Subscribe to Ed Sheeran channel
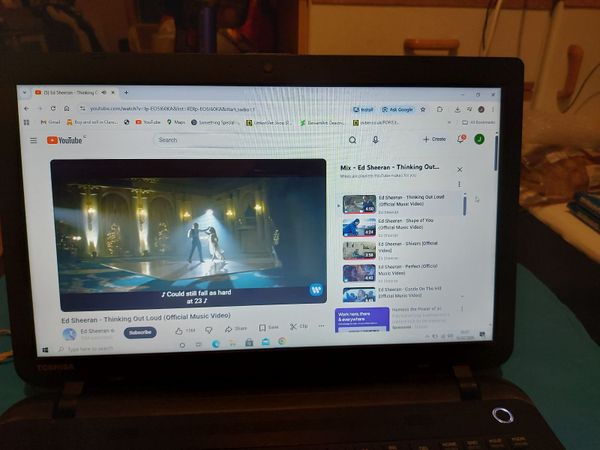Screen dimensions: 600x450 [140, 332]
